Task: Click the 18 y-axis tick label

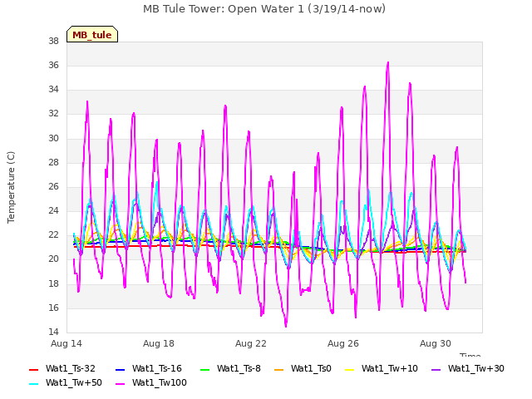Action: click(x=53, y=284)
